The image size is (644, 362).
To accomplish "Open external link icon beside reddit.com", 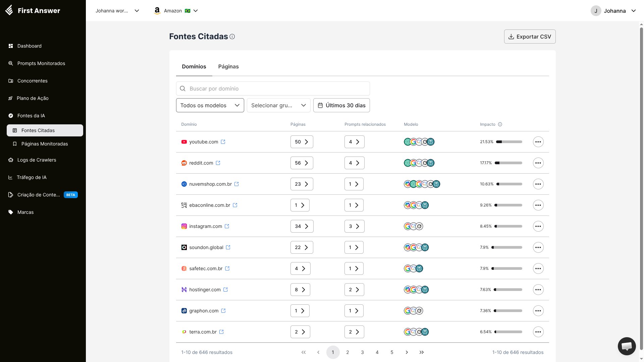I will point(218,163).
